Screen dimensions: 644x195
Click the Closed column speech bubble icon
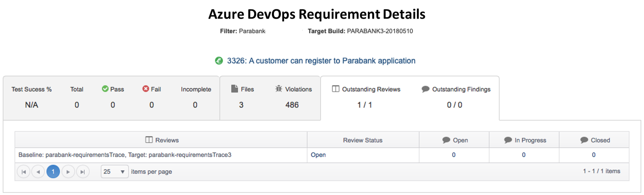point(584,140)
